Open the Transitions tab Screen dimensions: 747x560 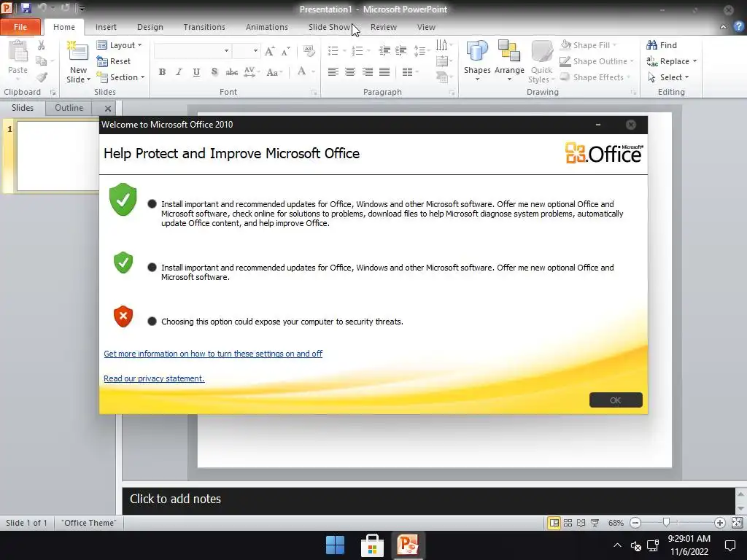pos(204,27)
